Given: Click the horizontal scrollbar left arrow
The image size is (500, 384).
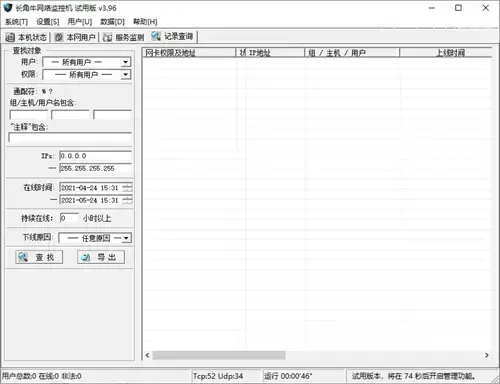Looking at the screenshot, I should (147, 355).
